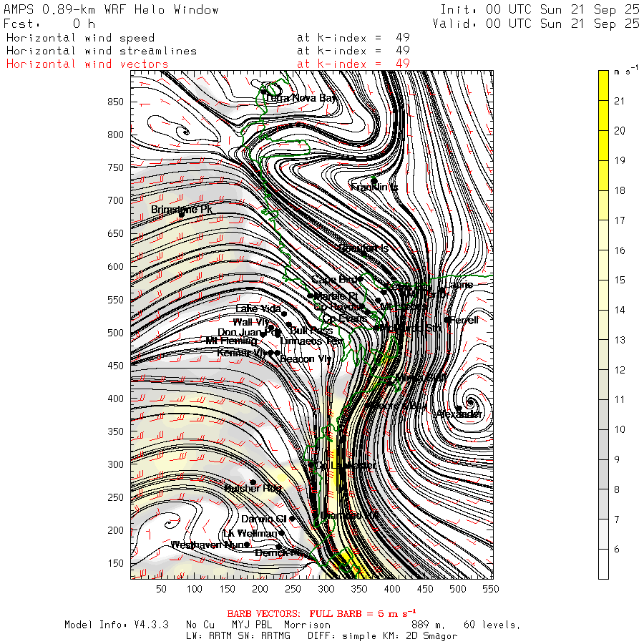Click the station dot at Franklin Is
This screenshot has height=644, width=644.
tap(374, 181)
